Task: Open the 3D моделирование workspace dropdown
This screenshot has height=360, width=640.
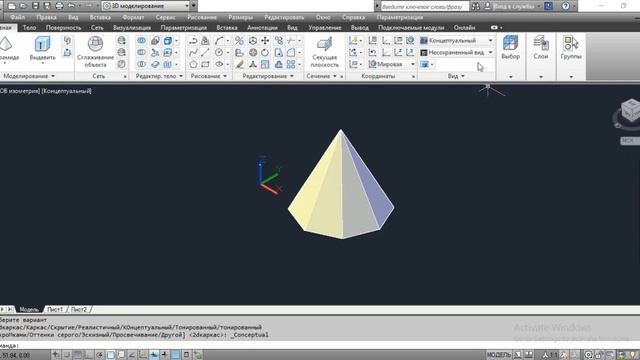Action: click(146, 6)
